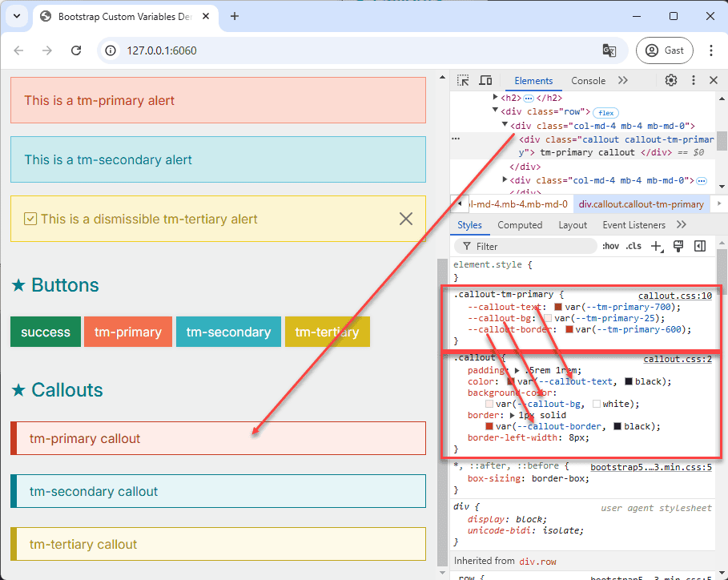Open the DOM node ellipsis actions menu
This screenshot has height=580, width=728.
click(456, 139)
